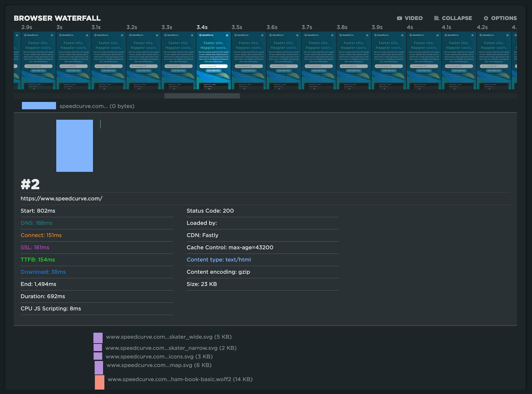Viewport: 532px width, 394px height.
Task: Click the 3.7s filmstrip frame
Action: tap(319, 61)
